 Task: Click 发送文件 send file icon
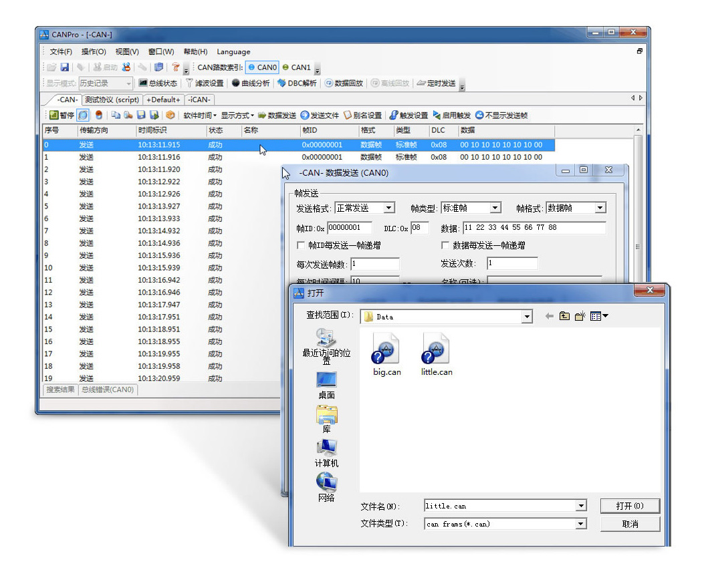pyautogui.click(x=320, y=116)
